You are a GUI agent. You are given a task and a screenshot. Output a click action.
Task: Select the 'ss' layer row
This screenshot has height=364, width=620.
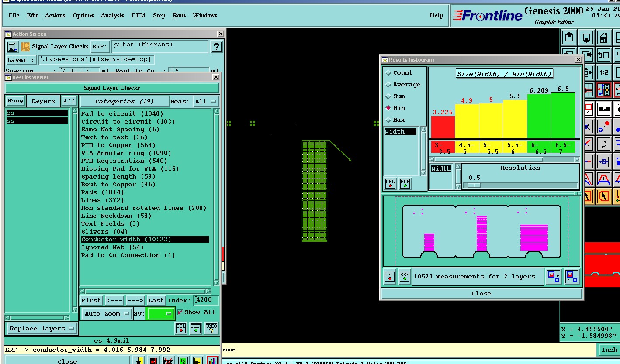coord(37,121)
